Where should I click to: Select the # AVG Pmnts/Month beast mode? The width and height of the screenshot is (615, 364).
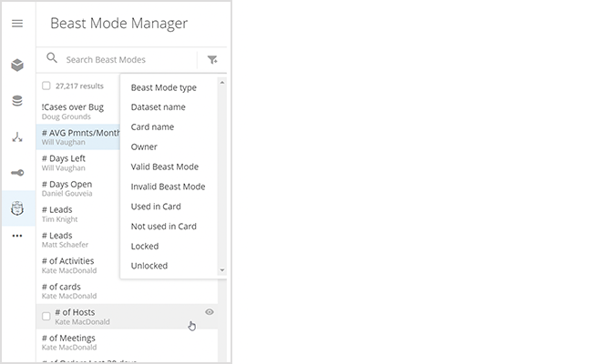click(78, 136)
